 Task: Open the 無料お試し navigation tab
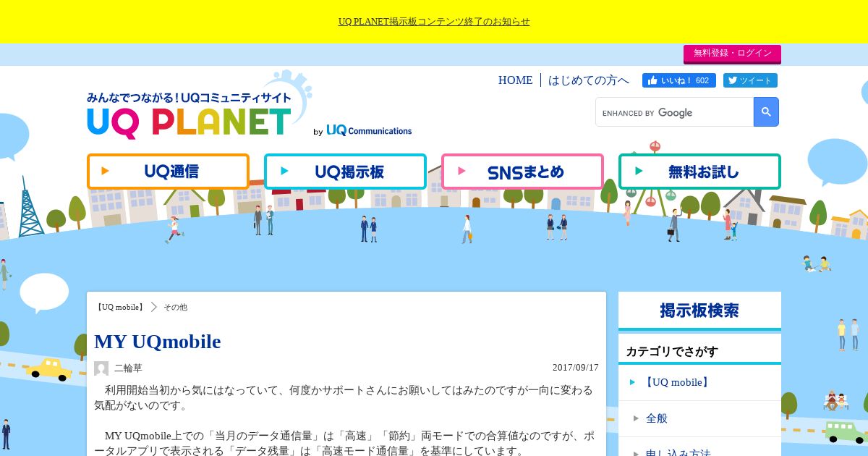point(699,172)
